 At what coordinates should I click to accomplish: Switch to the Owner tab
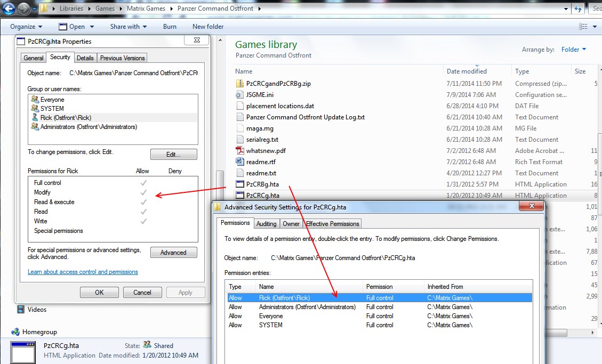point(291,224)
